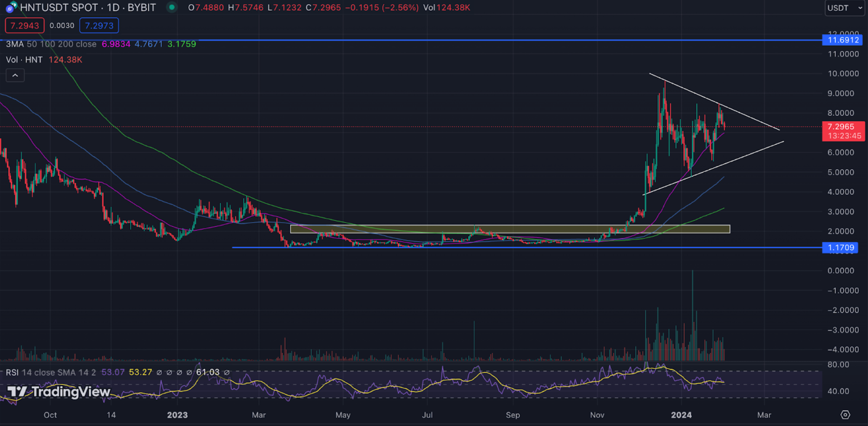Select the RSI 14 close SMA legend
This screenshot has height=426, width=868.
(51, 373)
